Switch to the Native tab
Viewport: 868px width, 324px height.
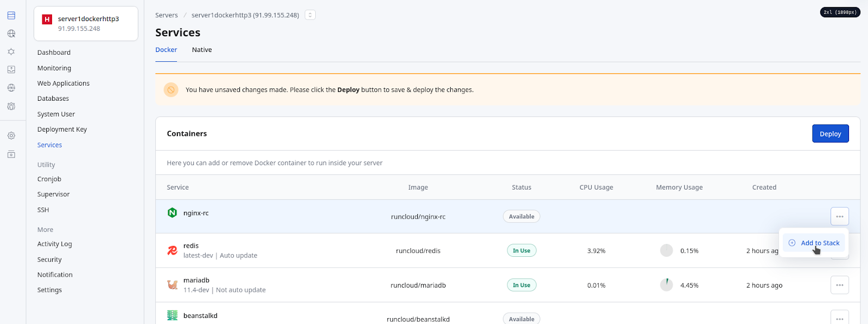click(x=202, y=50)
